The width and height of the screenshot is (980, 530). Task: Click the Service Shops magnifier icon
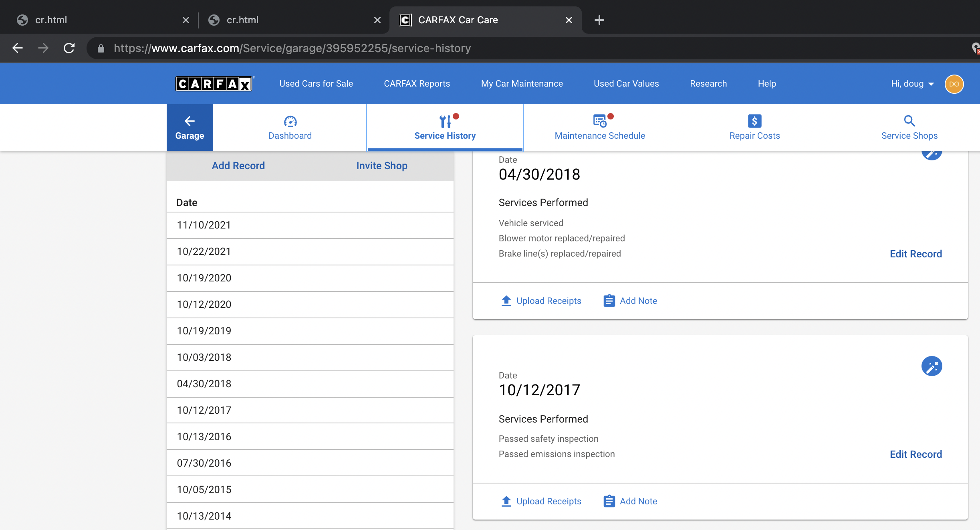(909, 121)
